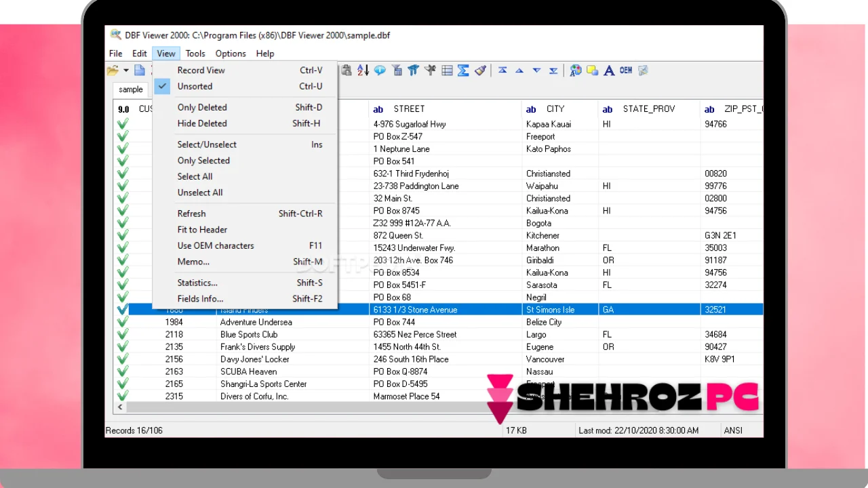
Task: Expand the recent files arrow beside Open
Action: tap(125, 70)
